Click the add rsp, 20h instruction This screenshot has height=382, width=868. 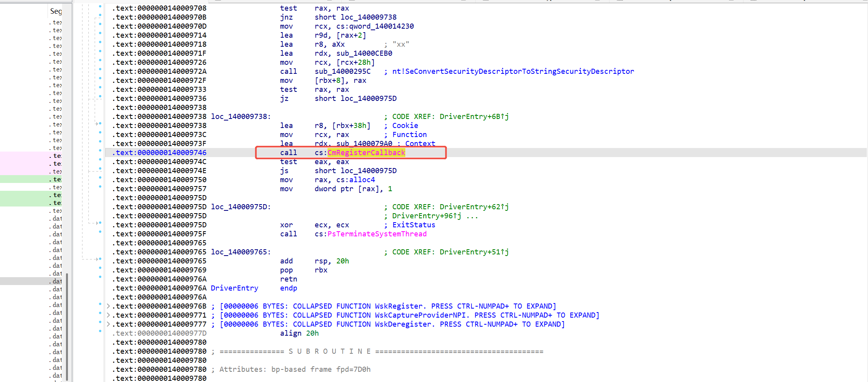click(x=315, y=261)
